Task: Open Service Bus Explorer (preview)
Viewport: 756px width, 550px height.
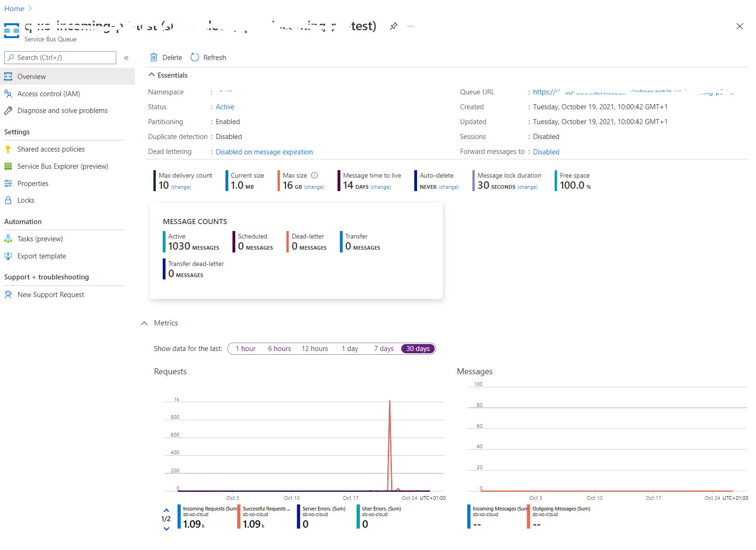Action: pos(62,166)
